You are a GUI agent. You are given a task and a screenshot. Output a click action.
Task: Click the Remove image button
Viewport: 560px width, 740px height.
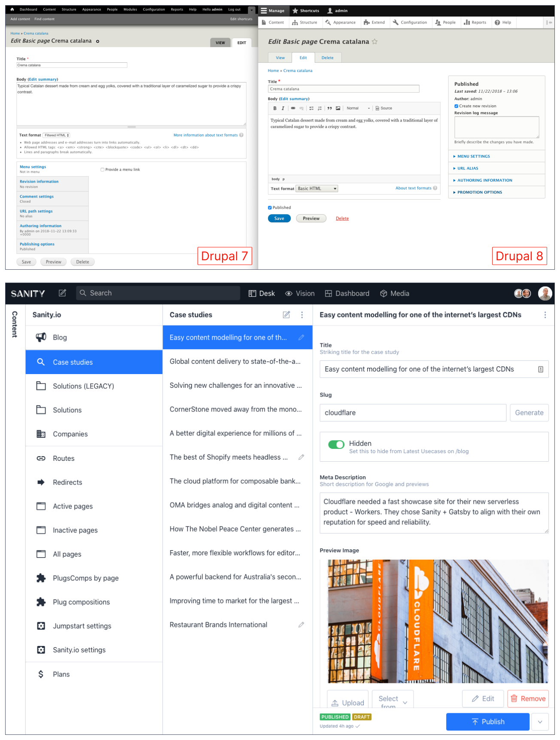[x=528, y=699]
